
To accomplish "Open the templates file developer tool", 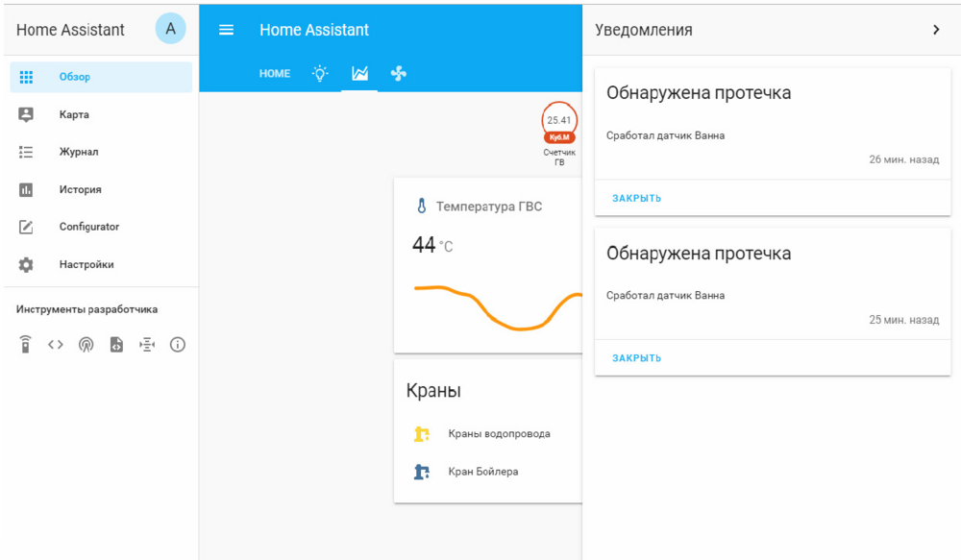I will (116, 344).
